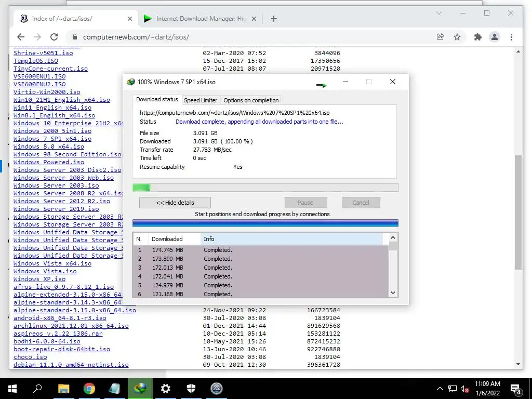Open Settings gear from the taskbar
This screenshot has width=532, height=399.
click(166, 389)
